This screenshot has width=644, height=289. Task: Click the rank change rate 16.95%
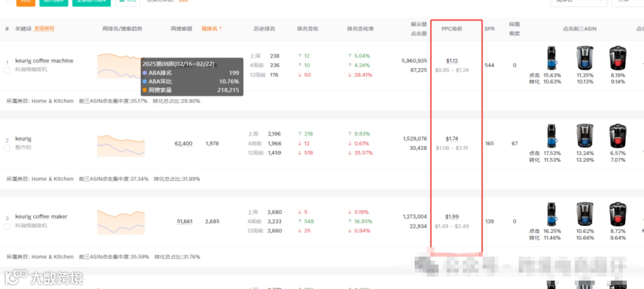coord(363,221)
